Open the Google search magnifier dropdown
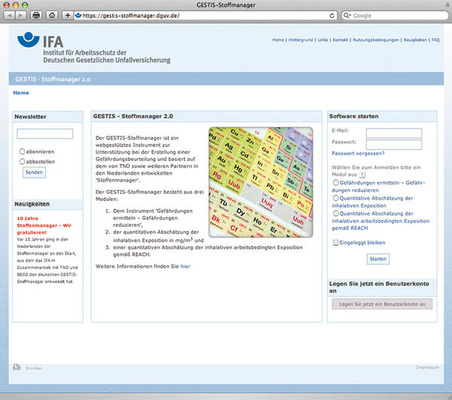Screen dimensions: 452x400 pos(347,15)
